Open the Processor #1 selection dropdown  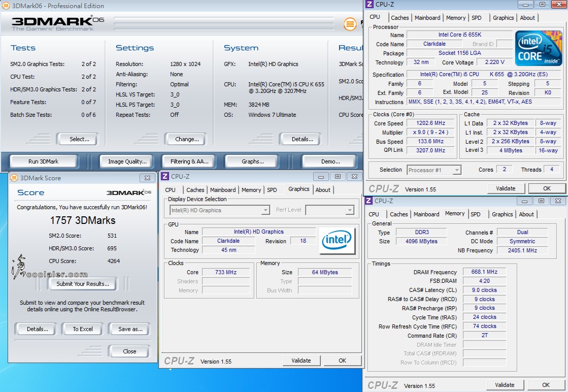[x=457, y=170]
